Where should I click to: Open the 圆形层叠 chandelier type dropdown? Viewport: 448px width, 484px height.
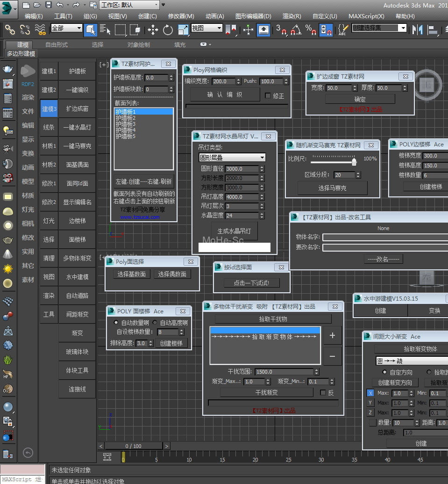point(232,158)
